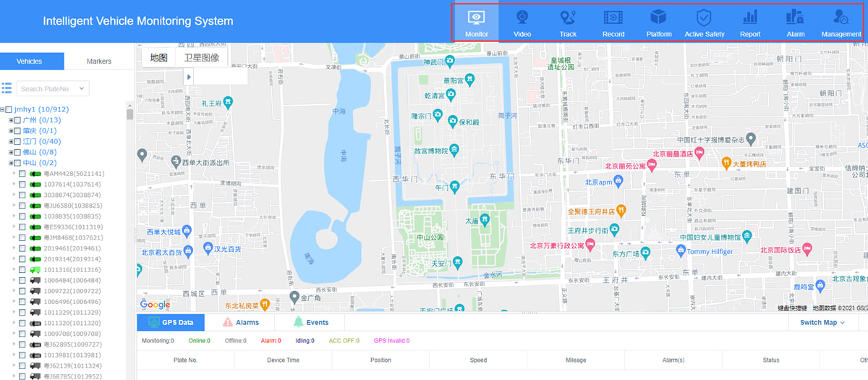This screenshot has width=868, height=380.
Task: Open the Report bar-chart section
Action: click(750, 22)
